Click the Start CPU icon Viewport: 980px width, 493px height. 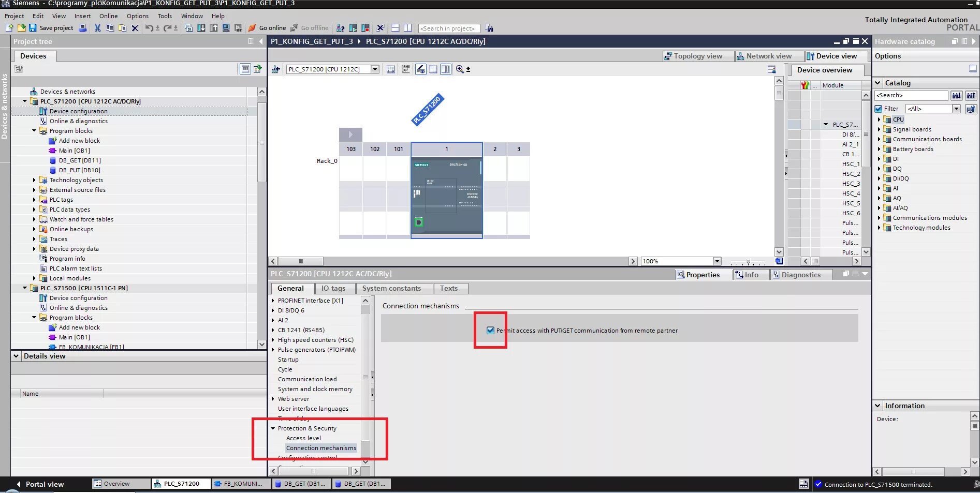click(353, 28)
